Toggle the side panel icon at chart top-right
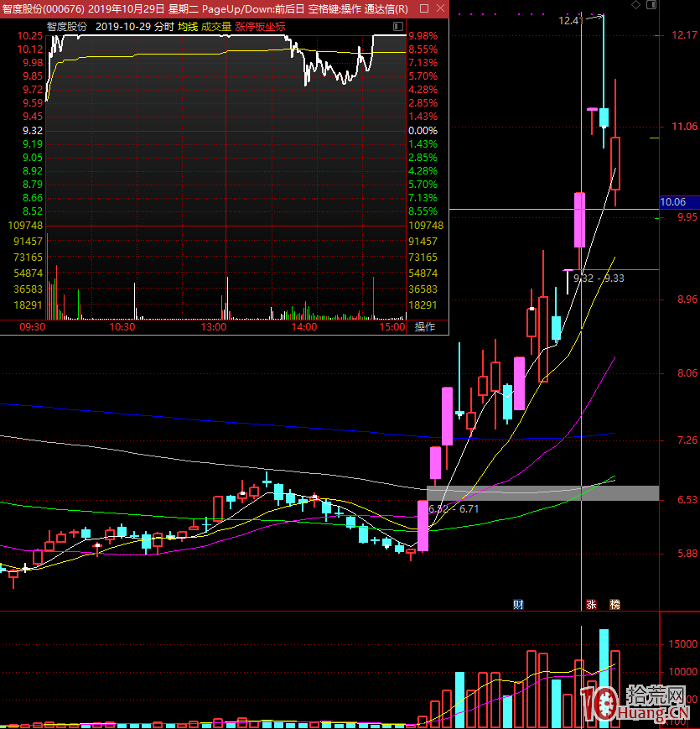 click(x=650, y=6)
